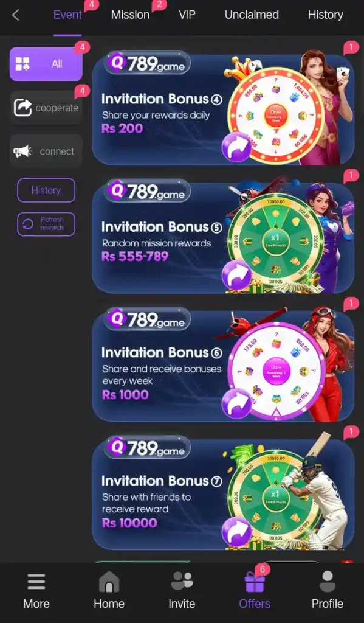Select the connect category filter

(x=46, y=151)
